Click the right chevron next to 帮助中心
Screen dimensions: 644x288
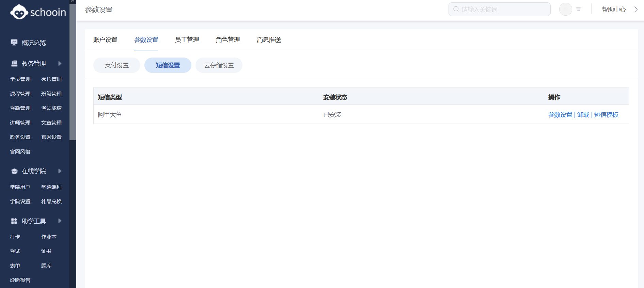[x=635, y=10]
